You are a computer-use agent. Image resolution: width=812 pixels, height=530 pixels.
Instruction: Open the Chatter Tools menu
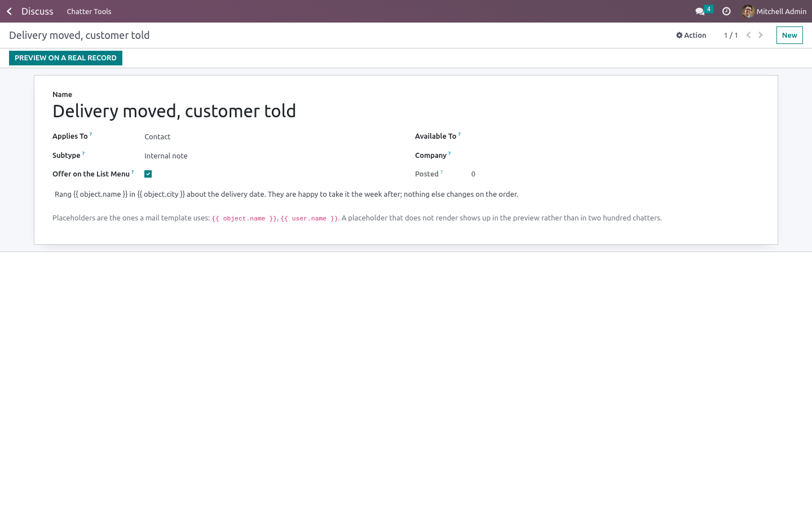[89, 11]
